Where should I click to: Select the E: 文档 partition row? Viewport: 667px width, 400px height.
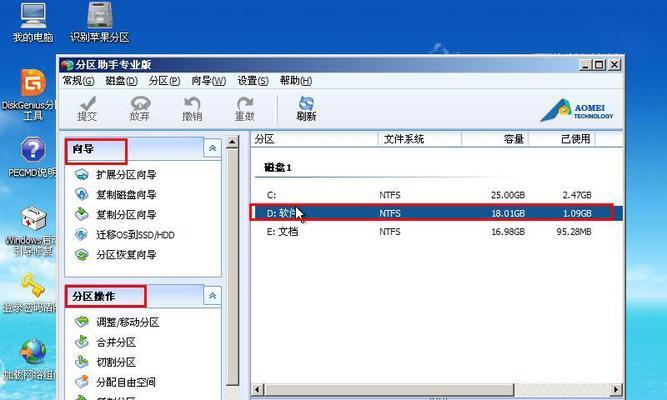(436, 231)
